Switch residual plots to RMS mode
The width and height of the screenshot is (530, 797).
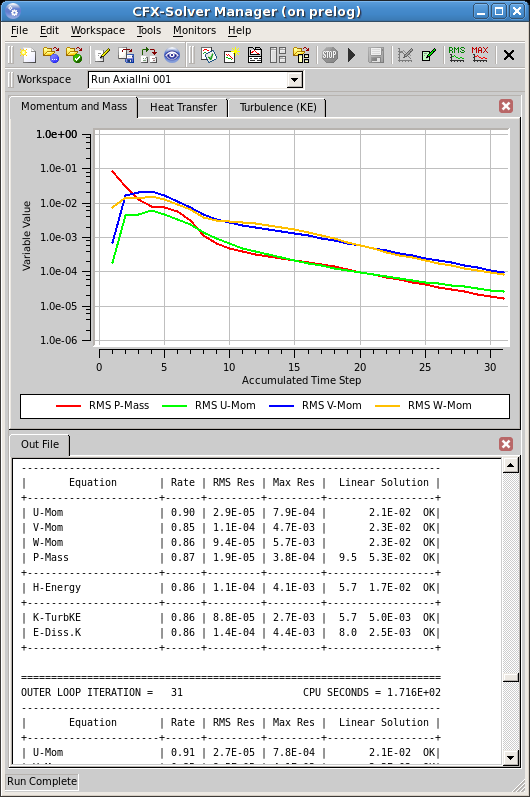click(457, 54)
